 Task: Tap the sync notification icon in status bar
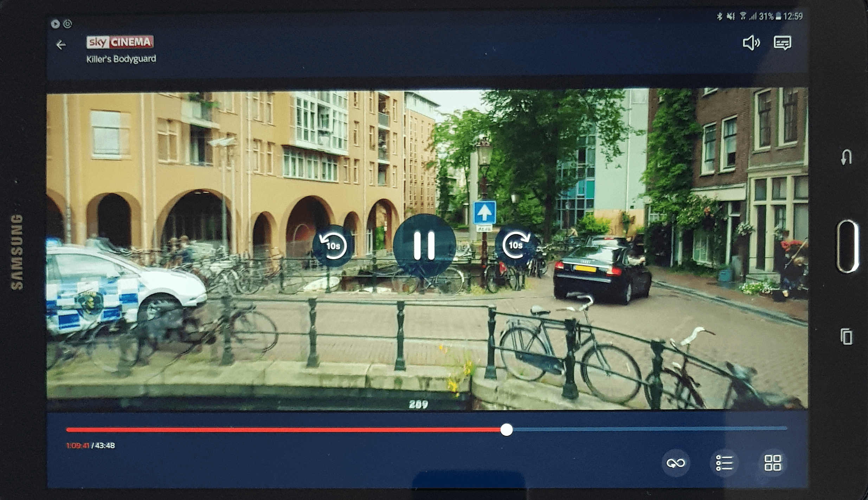[x=67, y=24]
